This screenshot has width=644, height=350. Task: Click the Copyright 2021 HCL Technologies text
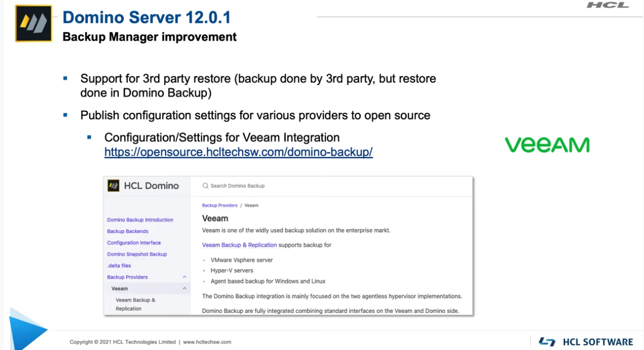point(123,342)
